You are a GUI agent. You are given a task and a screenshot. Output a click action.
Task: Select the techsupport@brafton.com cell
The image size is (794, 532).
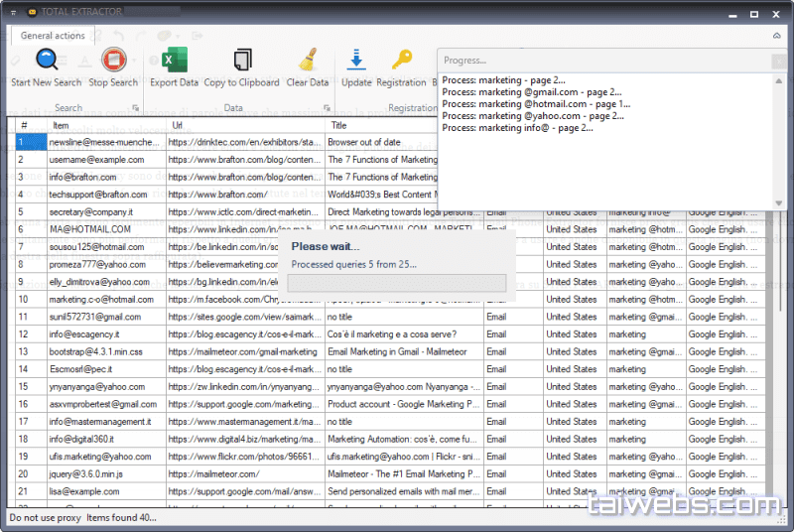(x=106, y=195)
